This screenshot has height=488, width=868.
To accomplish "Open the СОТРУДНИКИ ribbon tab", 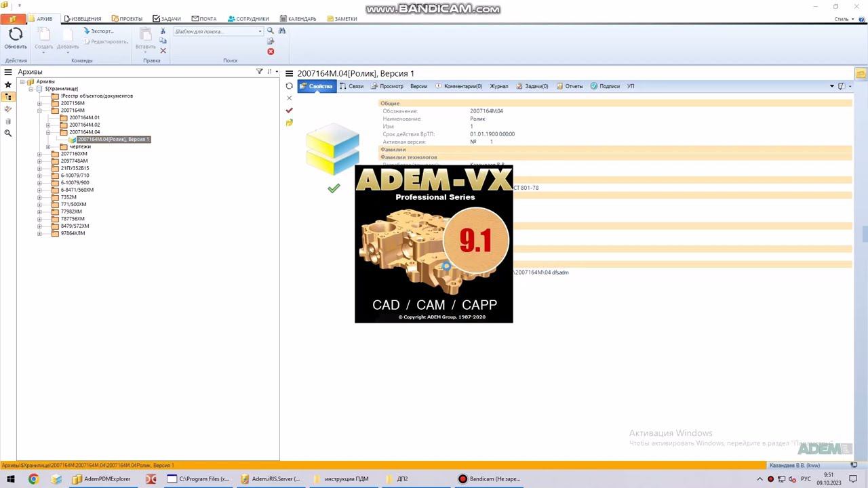I will 248,19.
